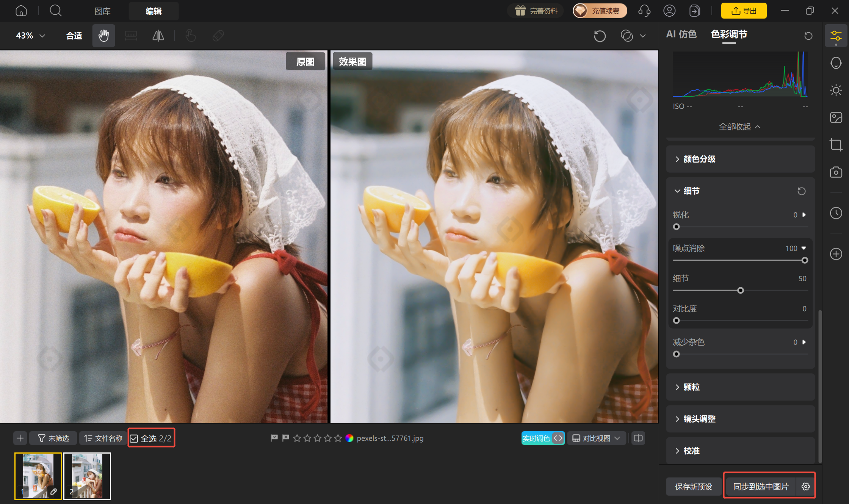
Task: Click the 导出 export button
Action: 744,11
